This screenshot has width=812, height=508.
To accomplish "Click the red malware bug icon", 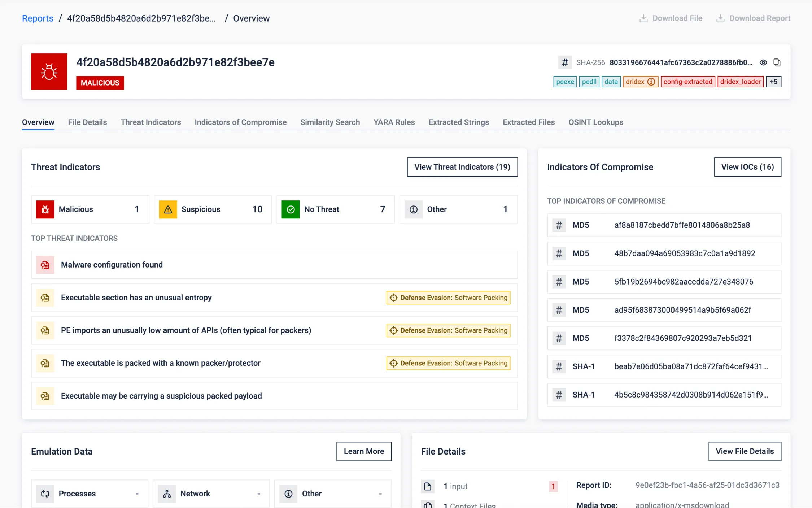I will click(x=49, y=71).
